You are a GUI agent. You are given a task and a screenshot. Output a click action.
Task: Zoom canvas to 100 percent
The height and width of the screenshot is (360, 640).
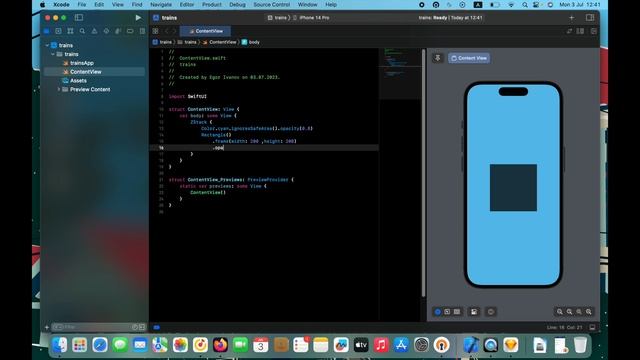pos(569,312)
